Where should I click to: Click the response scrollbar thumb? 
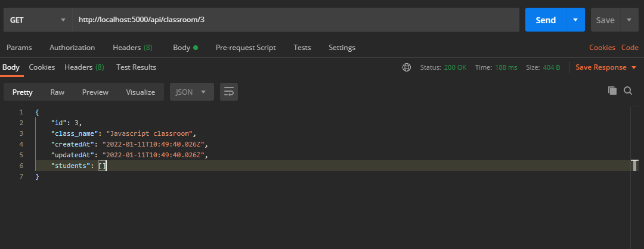pyautogui.click(x=635, y=166)
